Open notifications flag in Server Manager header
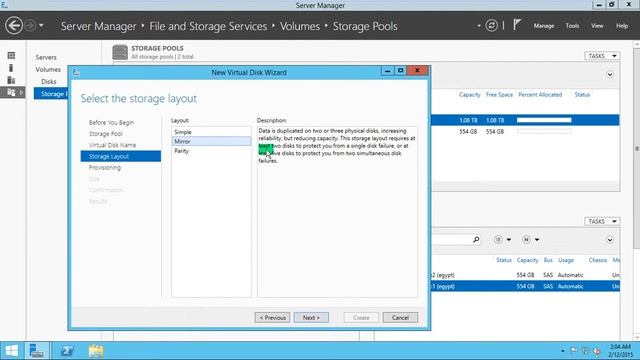This screenshot has height=360, width=640. pos(517,25)
